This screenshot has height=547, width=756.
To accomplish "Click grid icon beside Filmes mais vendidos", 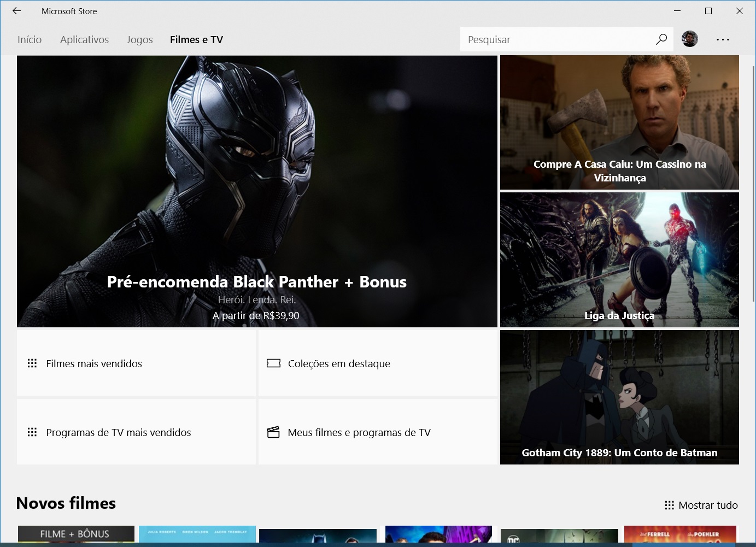I will tap(32, 363).
